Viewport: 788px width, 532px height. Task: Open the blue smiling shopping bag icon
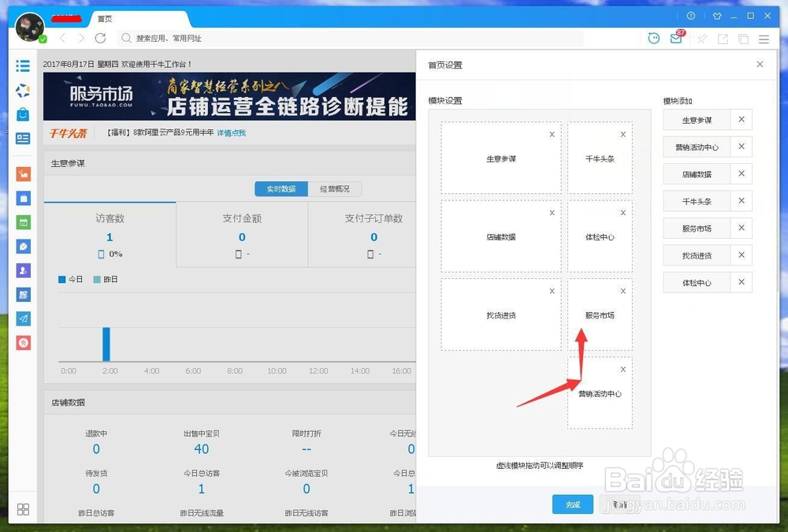point(23,114)
